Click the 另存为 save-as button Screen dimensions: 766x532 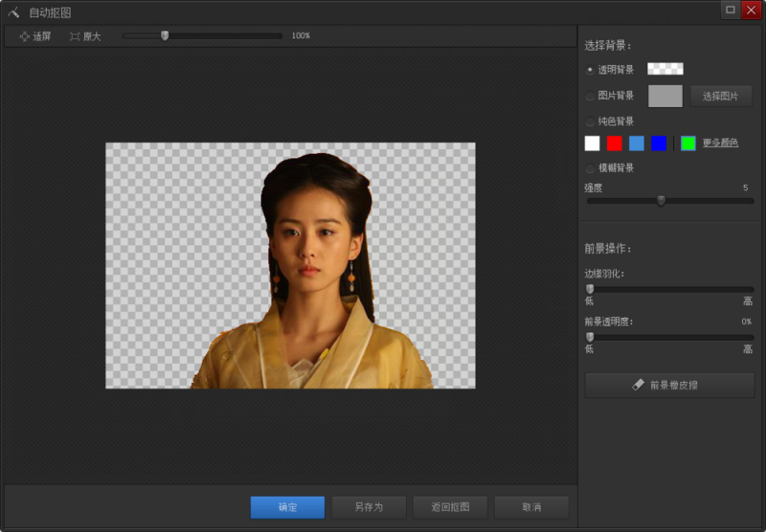369,507
